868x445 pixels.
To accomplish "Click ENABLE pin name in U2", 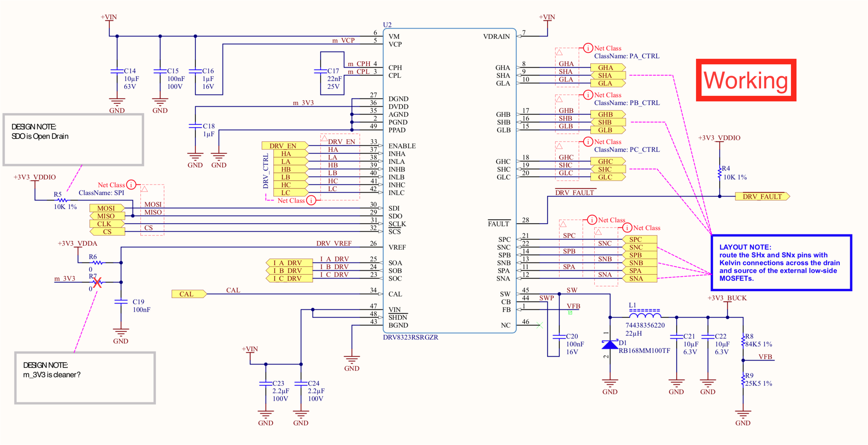I will click(x=402, y=146).
